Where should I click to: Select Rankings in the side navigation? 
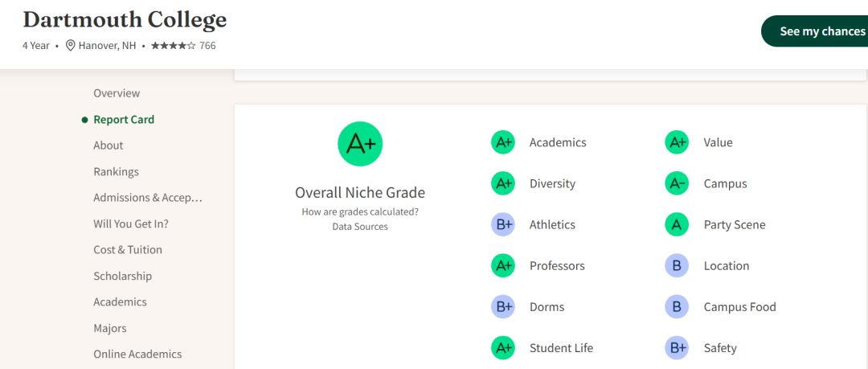tap(117, 172)
